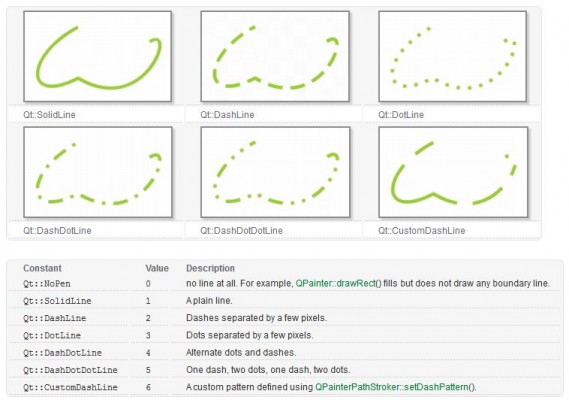
Task: Click the Qt::DotLine caption under the image
Action: click(401, 115)
